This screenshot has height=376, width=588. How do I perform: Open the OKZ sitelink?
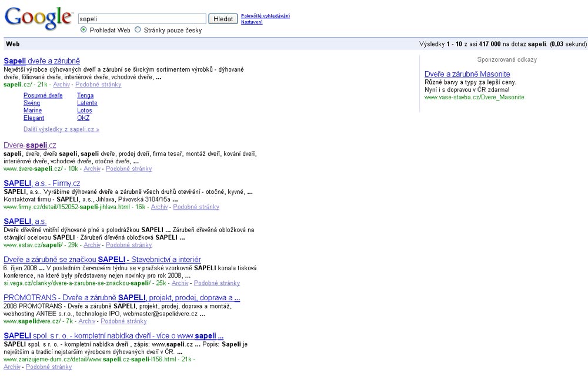pos(83,118)
